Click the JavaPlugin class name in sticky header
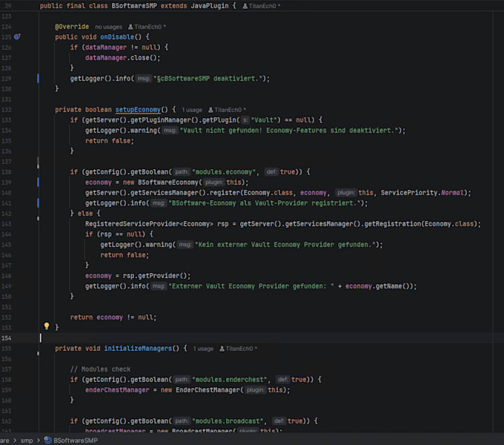The height and width of the screenshot is (445, 504). pyautogui.click(x=210, y=6)
